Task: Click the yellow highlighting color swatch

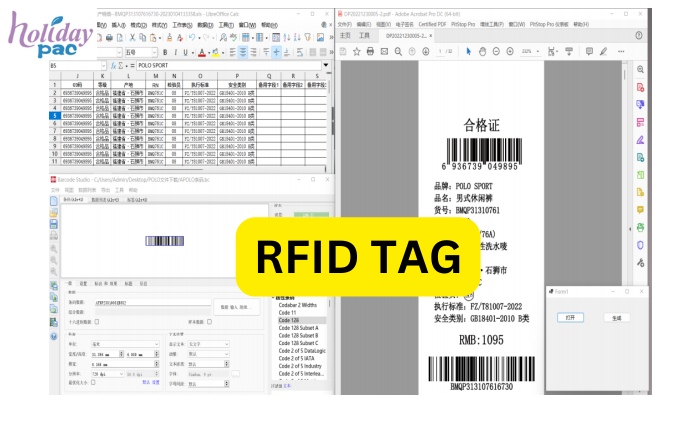Action: [215, 53]
